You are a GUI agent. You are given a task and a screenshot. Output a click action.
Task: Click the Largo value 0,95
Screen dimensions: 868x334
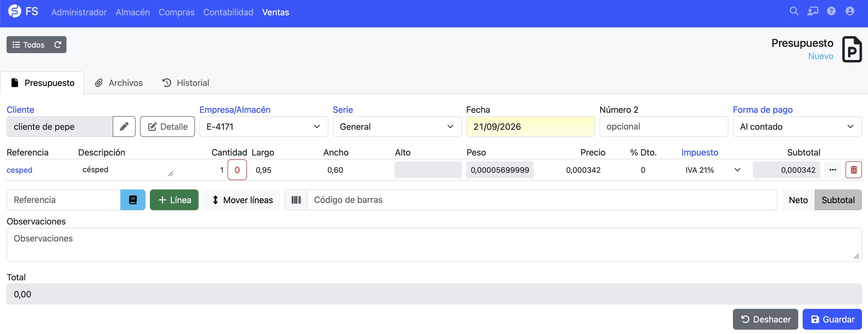point(285,170)
